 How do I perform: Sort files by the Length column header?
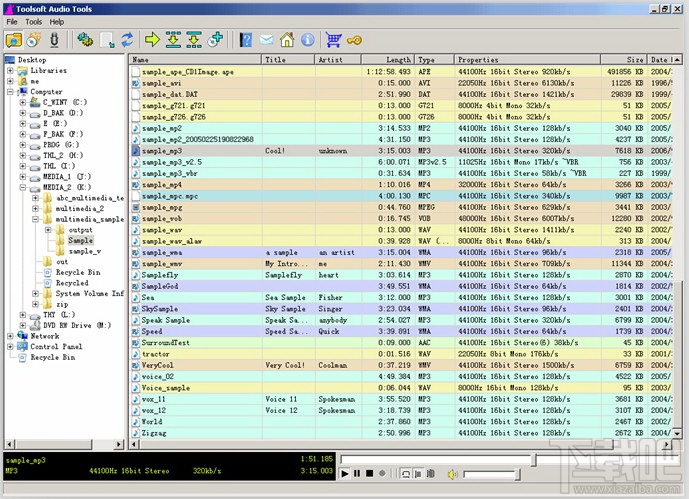pos(397,60)
